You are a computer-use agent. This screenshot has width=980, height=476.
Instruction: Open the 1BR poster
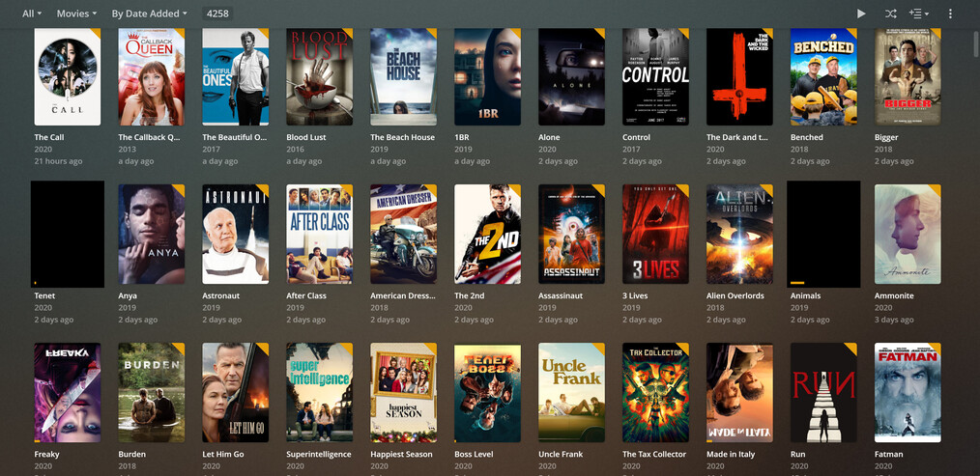(x=487, y=77)
